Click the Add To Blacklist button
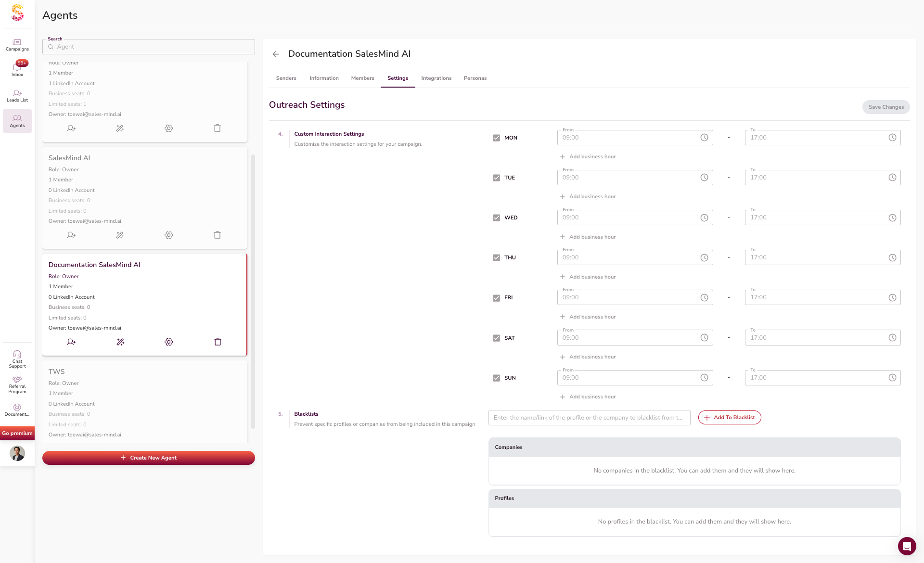The height and width of the screenshot is (563, 924). pyautogui.click(x=730, y=417)
